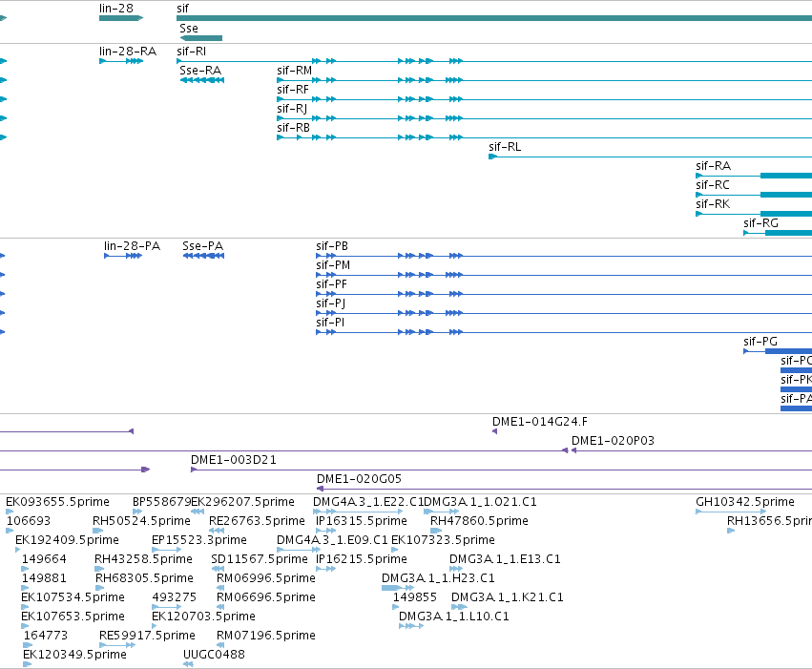Select the IP16215.5prime EST label
812x669 pixels.
362,559
